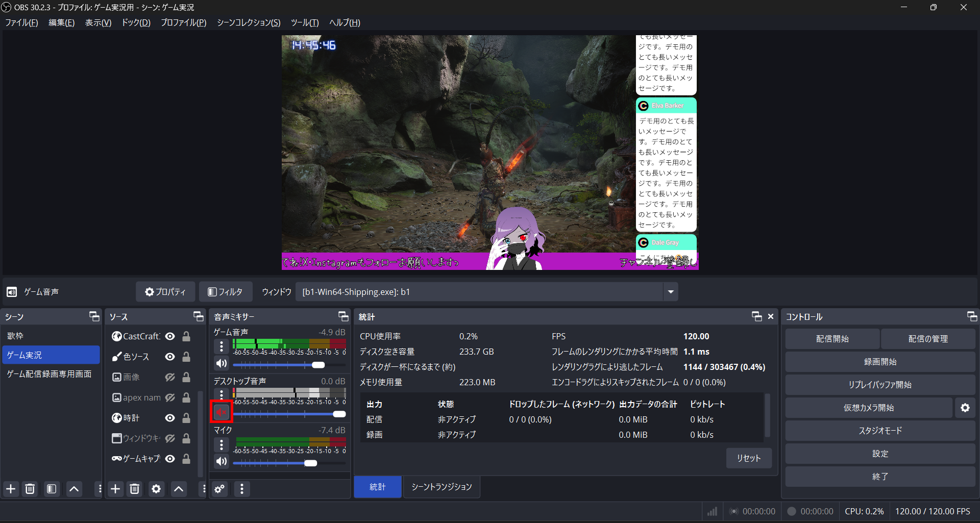Click リセット in stats panel
The height and width of the screenshot is (523, 980).
tap(749, 458)
